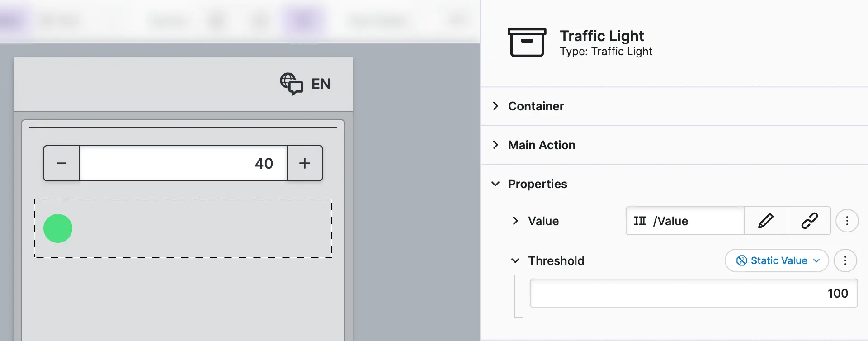
Task: Open the Static Value dropdown
Action: coord(777,260)
